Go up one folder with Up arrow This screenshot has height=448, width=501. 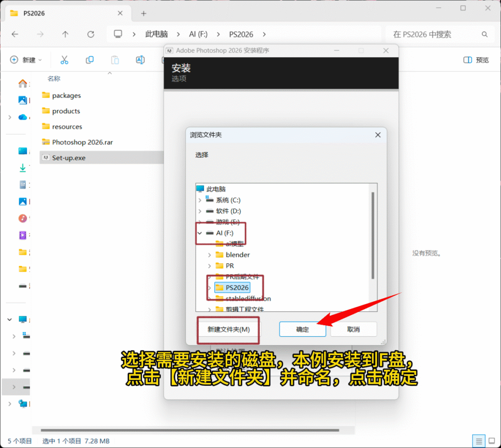click(66, 34)
